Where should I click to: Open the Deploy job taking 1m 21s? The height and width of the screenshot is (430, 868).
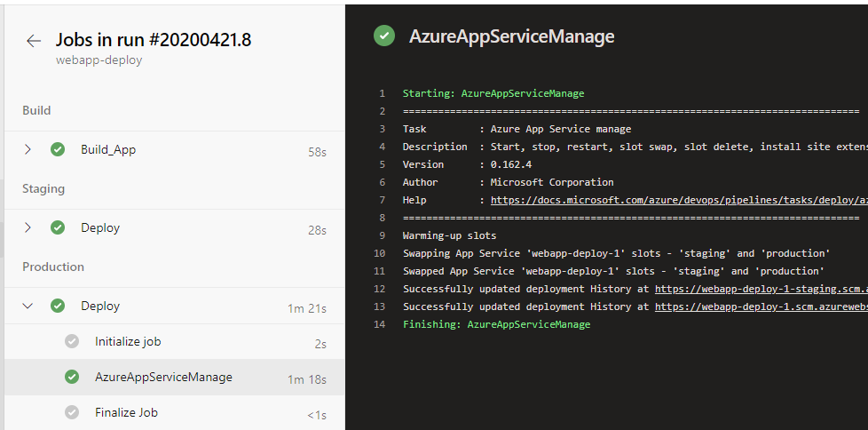point(174,306)
